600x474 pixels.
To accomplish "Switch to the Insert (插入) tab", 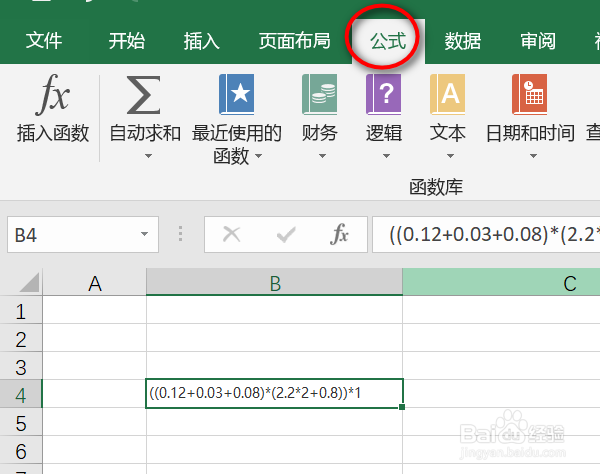I will pyautogui.click(x=202, y=41).
